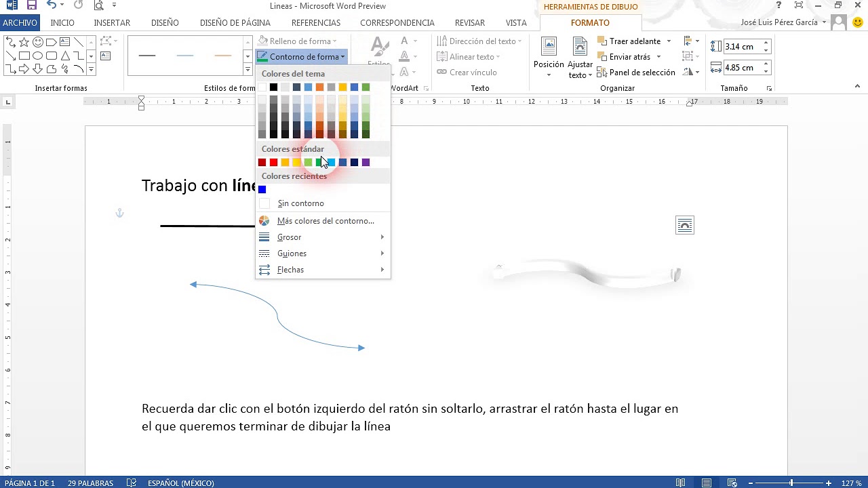Select the star shape in shapes gallery
The image size is (868, 488).
point(24,42)
